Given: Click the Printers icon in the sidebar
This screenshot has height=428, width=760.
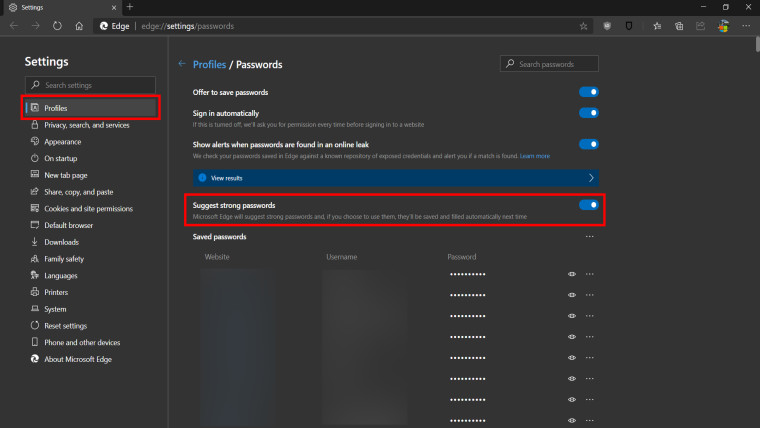Looking at the screenshot, I should 34,292.
